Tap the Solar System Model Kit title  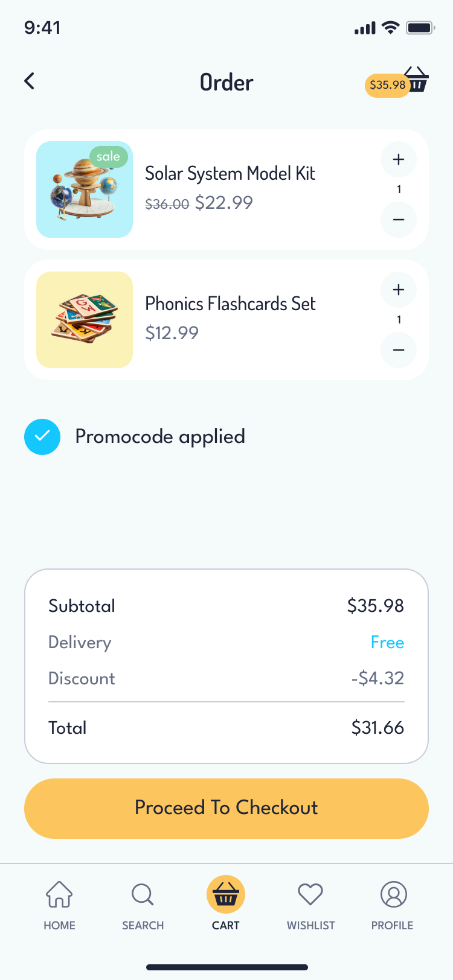pos(230,174)
